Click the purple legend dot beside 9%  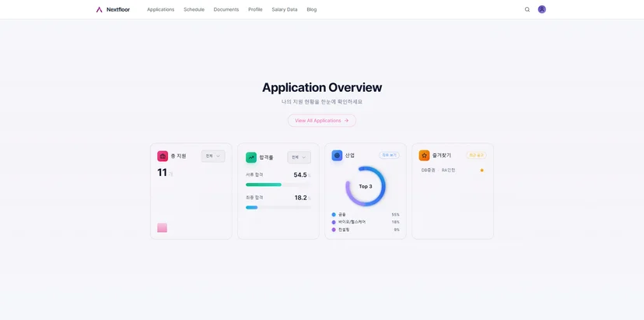point(334,230)
